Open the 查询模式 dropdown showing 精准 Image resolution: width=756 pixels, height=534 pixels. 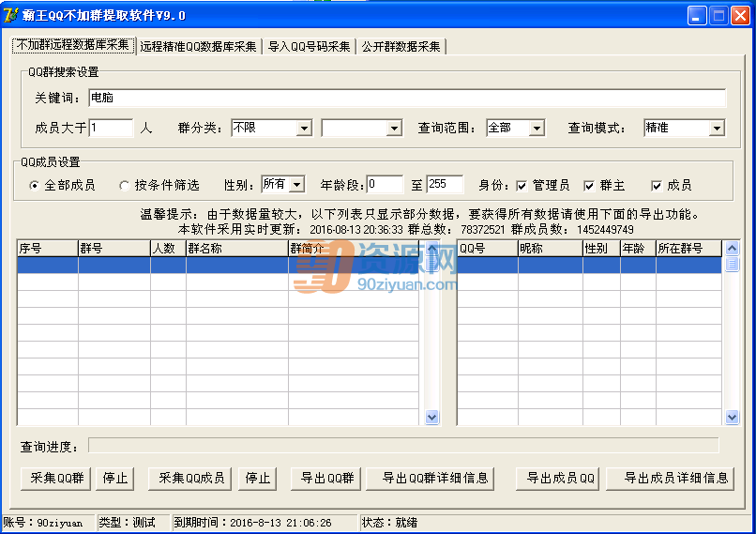[684, 128]
